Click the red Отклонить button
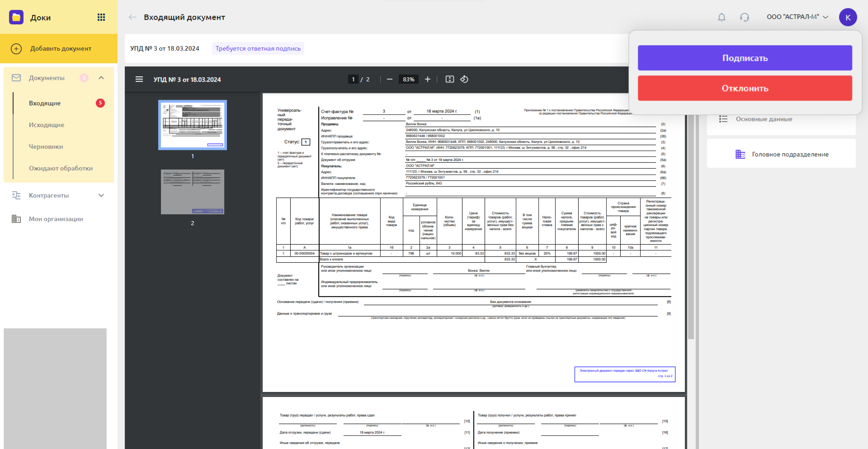This screenshot has width=868, height=449. (744, 88)
